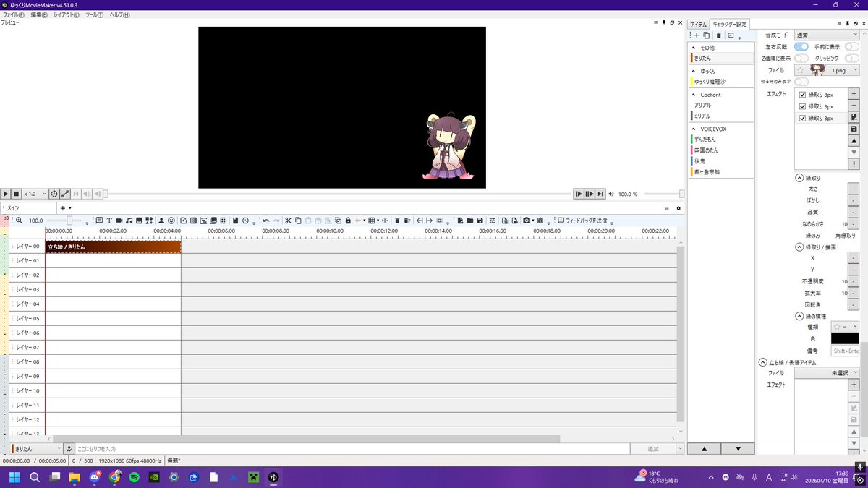This screenshot has height=488, width=868.
Task: Click the timeline zoom magnifier icon
Action: click(20, 221)
